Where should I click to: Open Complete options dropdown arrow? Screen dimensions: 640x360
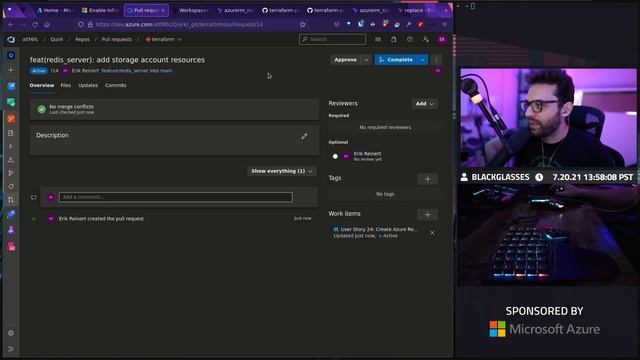click(x=422, y=60)
